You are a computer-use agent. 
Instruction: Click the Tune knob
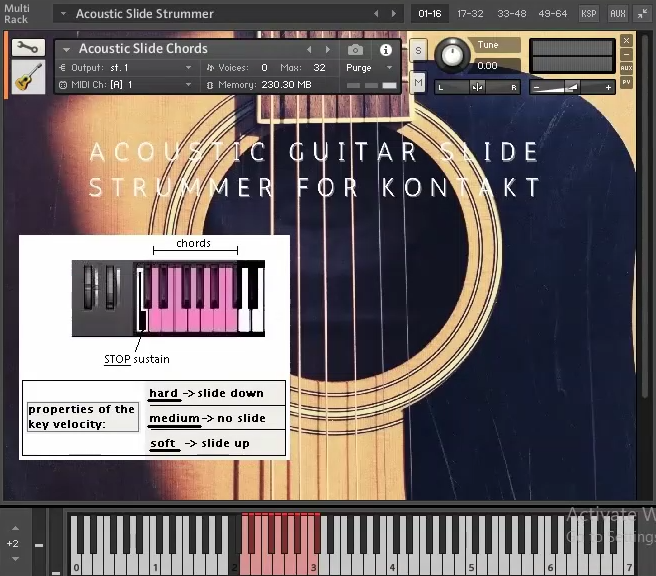click(452, 55)
